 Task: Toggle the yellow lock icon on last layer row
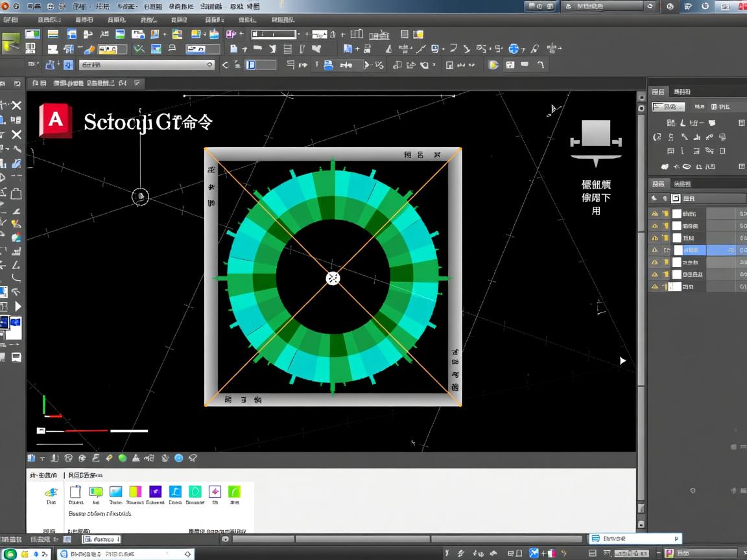(x=666, y=286)
